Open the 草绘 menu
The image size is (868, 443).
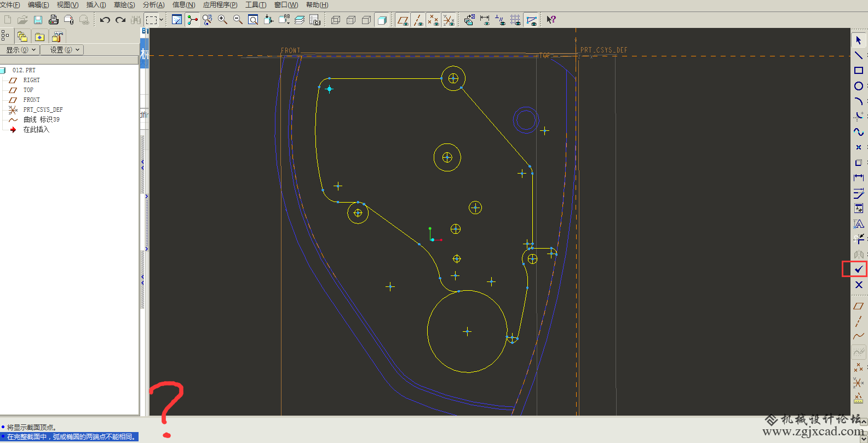coord(124,5)
